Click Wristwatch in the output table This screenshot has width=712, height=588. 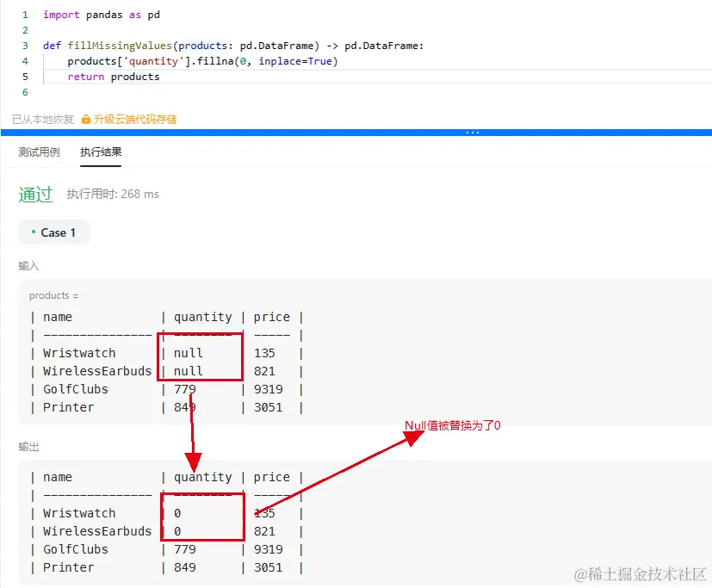79,513
